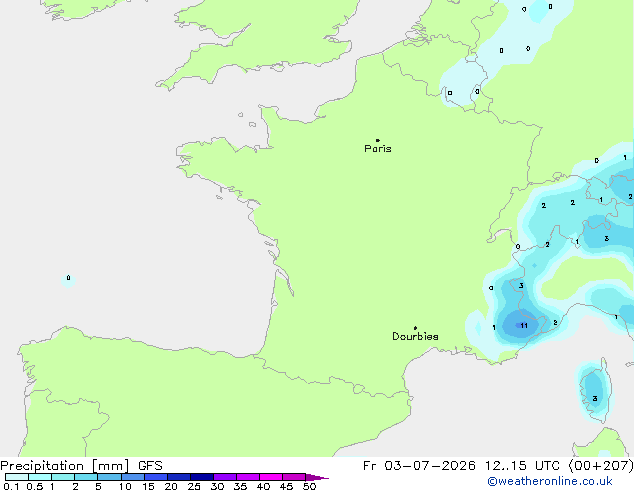The height and width of the screenshot is (490, 634).
Task: Pick the 0.1–0.5 mm legend swatch
Action: tap(17, 477)
